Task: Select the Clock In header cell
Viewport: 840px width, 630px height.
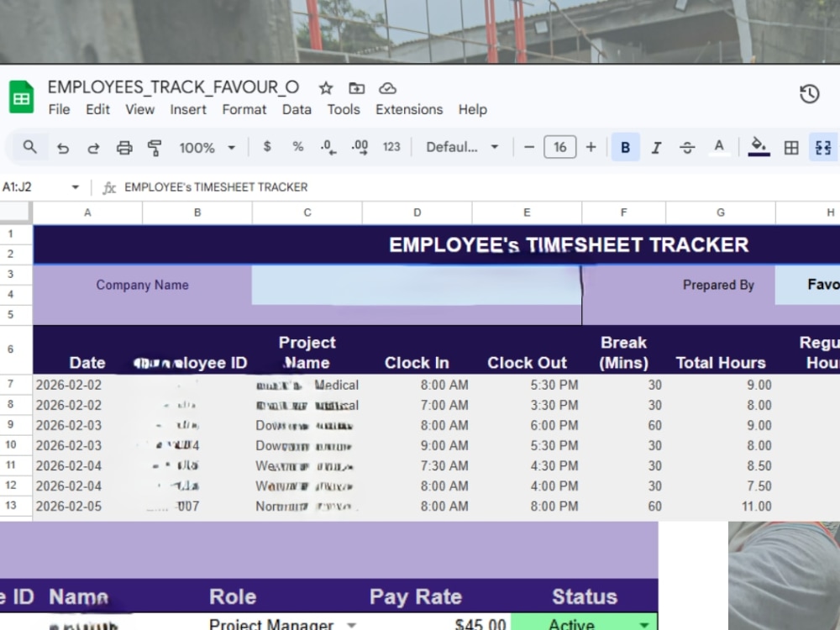Action: (x=417, y=349)
